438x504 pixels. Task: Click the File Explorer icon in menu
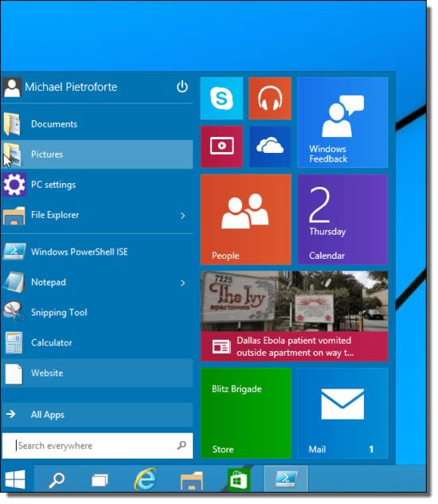click(14, 215)
